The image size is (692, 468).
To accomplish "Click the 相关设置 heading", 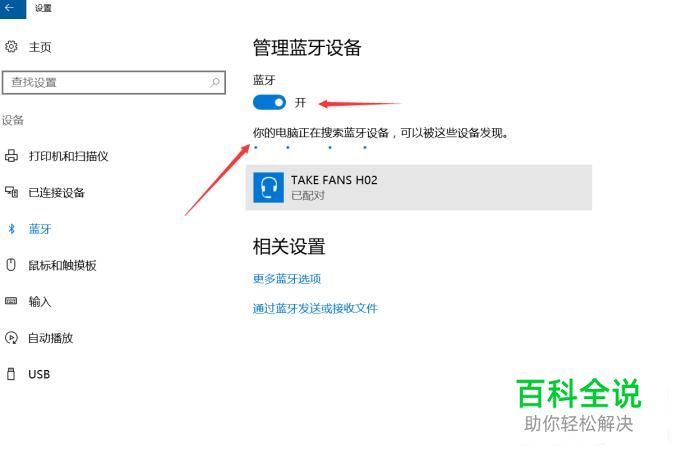I will [289, 246].
